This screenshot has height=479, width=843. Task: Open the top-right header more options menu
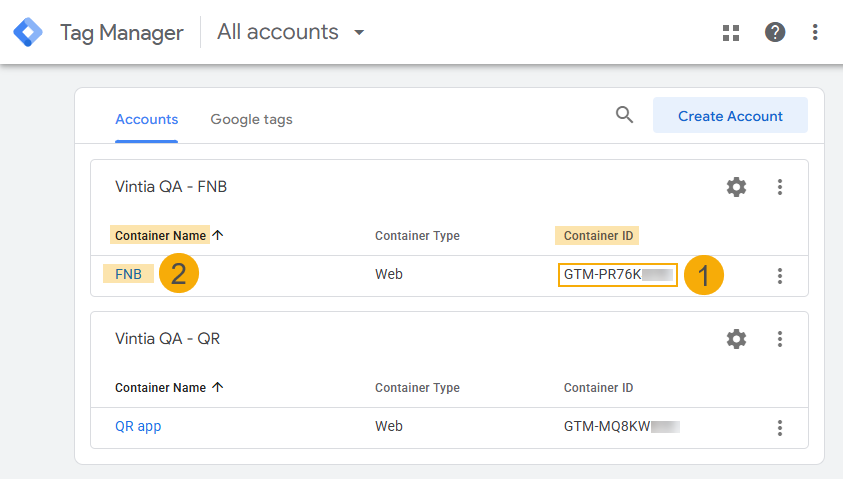[x=815, y=32]
